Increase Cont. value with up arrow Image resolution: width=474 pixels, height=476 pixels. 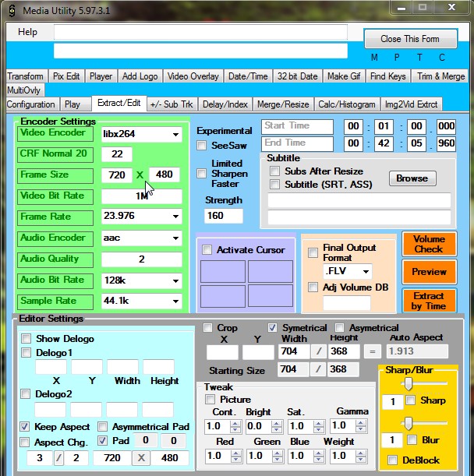pos(235,423)
